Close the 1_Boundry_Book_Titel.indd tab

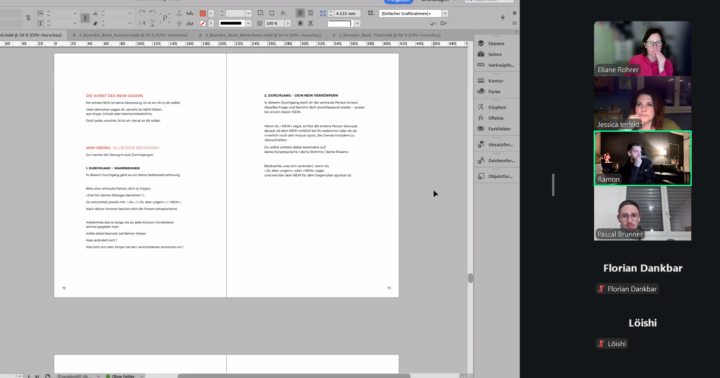click(333, 35)
